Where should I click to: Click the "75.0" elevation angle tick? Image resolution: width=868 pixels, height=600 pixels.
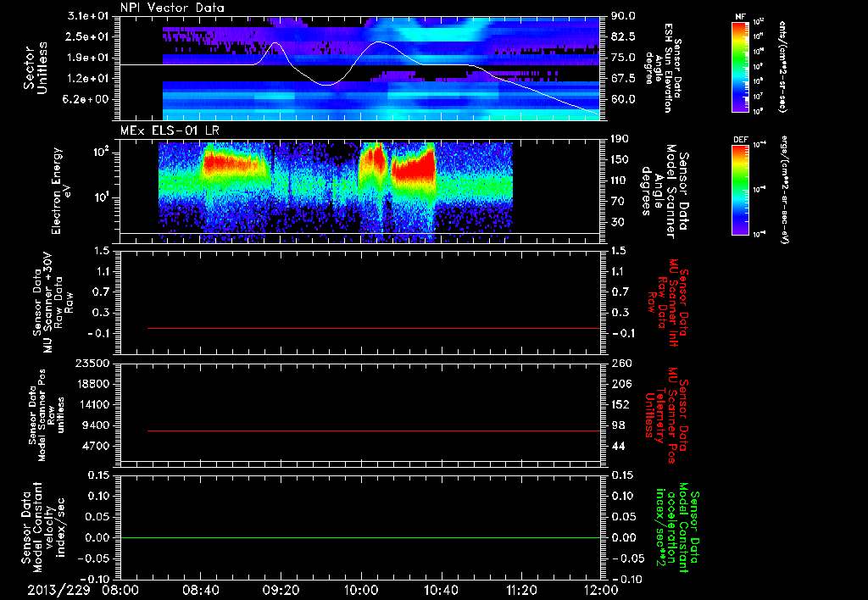623,58
